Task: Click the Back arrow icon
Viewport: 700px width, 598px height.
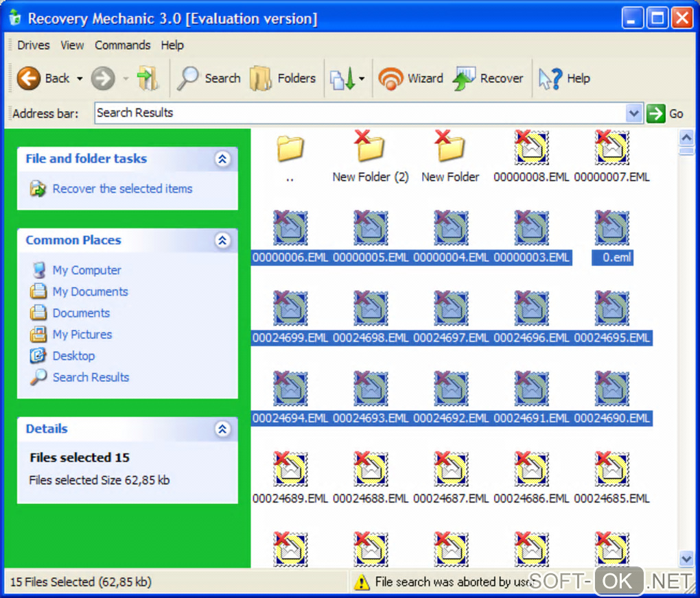Action: pos(29,79)
